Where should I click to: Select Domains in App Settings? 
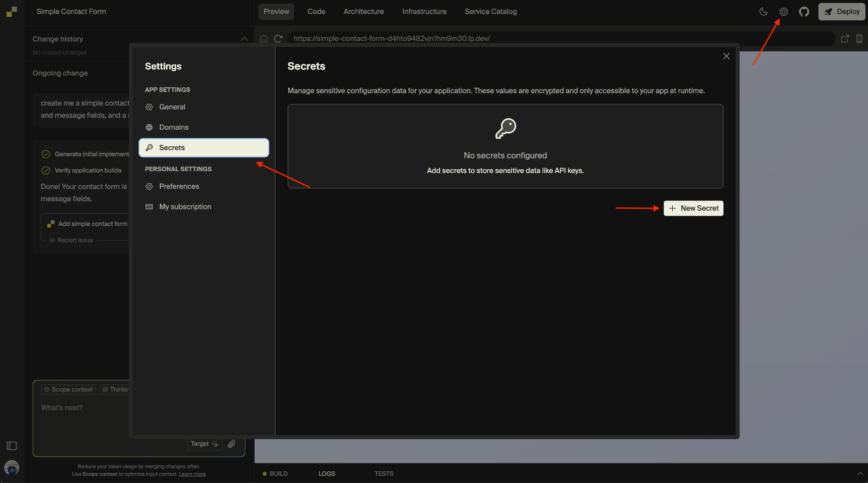[x=174, y=127]
